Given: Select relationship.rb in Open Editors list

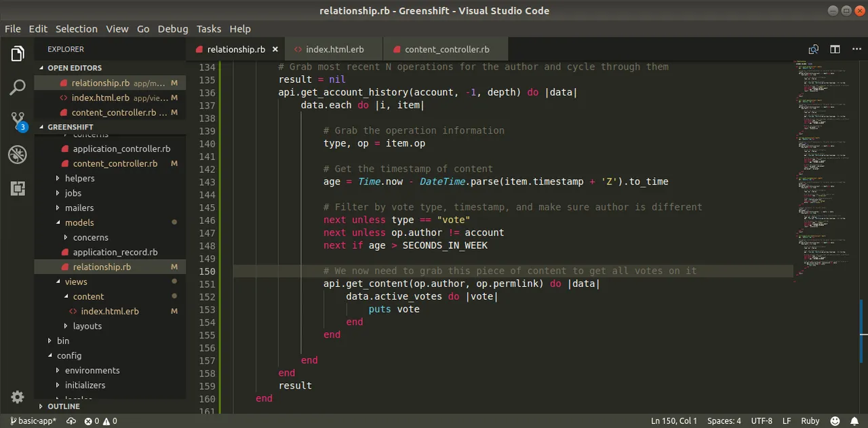Looking at the screenshot, I should [110, 83].
